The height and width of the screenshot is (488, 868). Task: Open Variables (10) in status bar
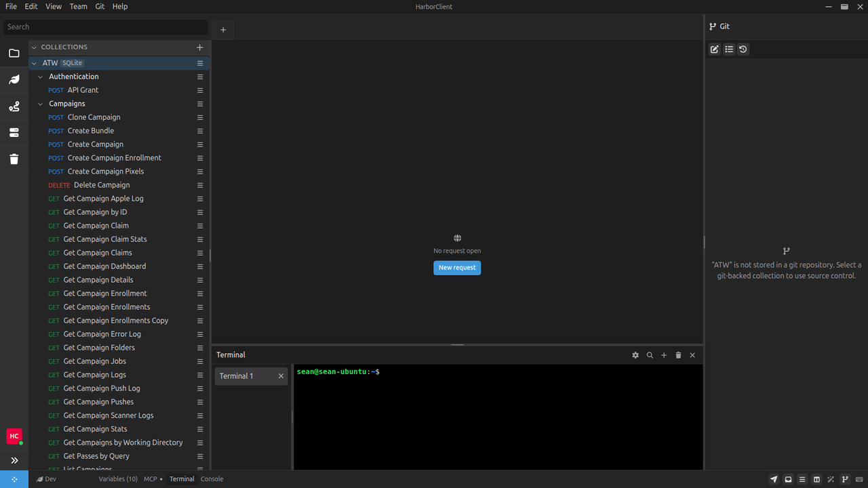coord(118,479)
